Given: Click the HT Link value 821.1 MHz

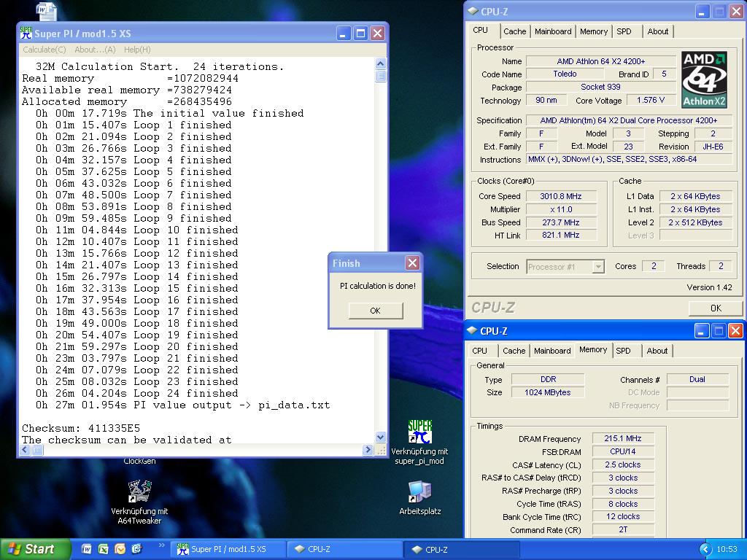Looking at the screenshot, I should click(561, 236).
